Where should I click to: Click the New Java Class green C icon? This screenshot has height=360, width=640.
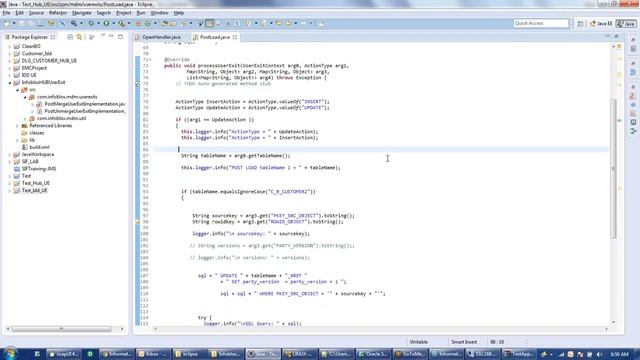[x=148, y=23]
